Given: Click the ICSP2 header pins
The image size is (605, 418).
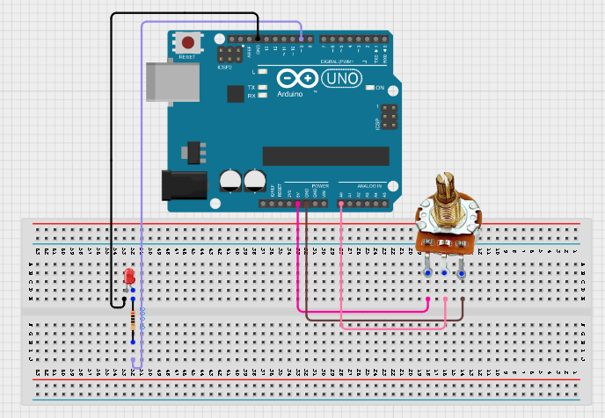Looking at the screenshot, I should click(x=230, y=54).
